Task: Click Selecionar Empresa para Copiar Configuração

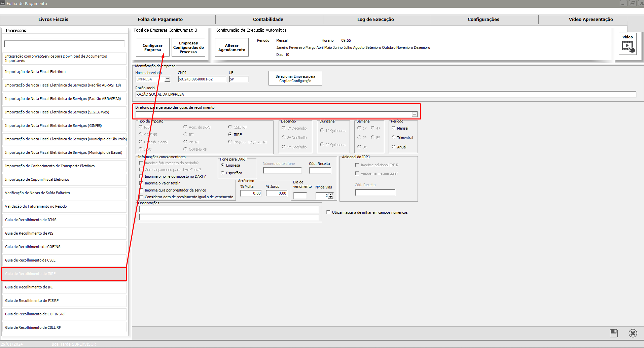Action: point(295,78)
